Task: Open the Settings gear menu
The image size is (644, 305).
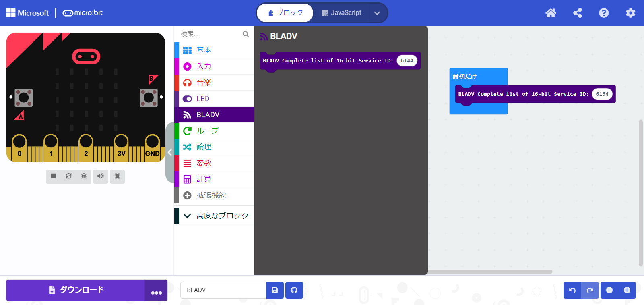Action: (x=630, y=13)
